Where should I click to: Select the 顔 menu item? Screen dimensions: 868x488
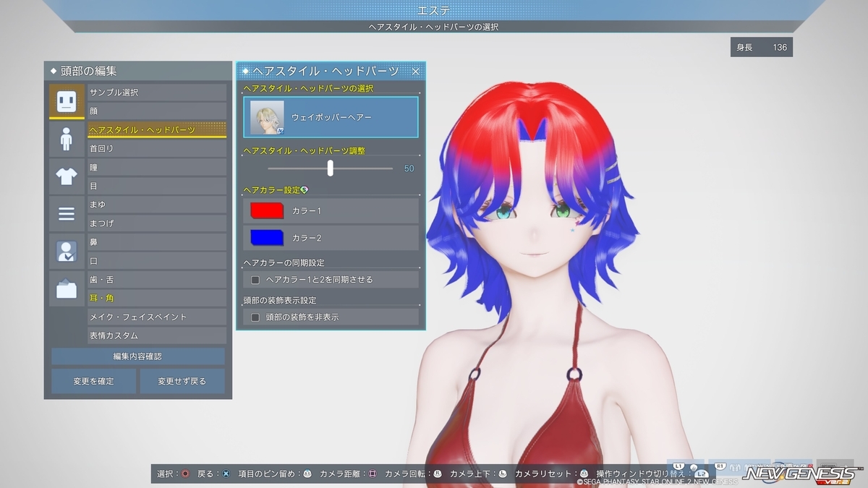tap(157, 111)
